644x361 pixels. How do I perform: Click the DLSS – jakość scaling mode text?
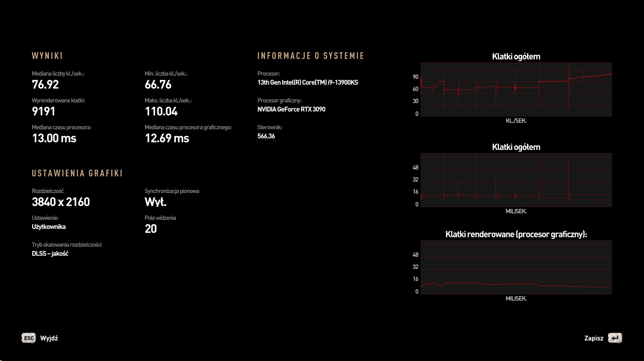pyautogui.click(x=50, y=254)
